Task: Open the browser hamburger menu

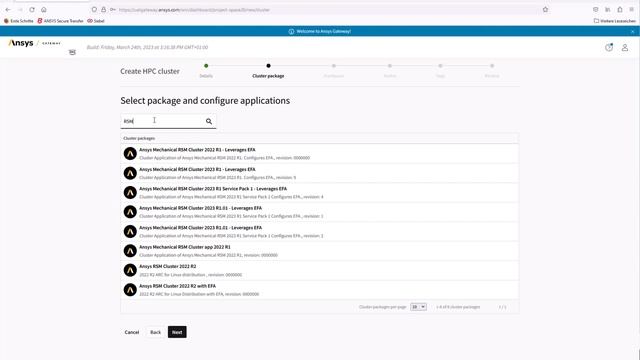Action: (x=631, y=9)
